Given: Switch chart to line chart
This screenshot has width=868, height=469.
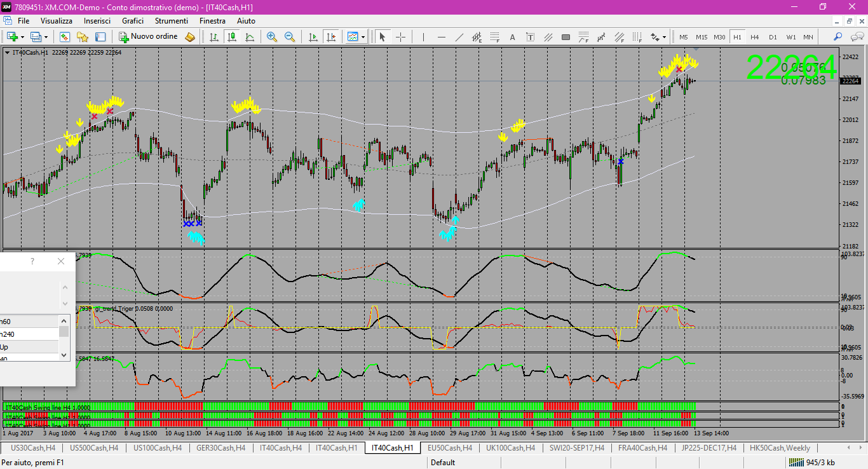Looking at the screenshot, I should (250, 37).
